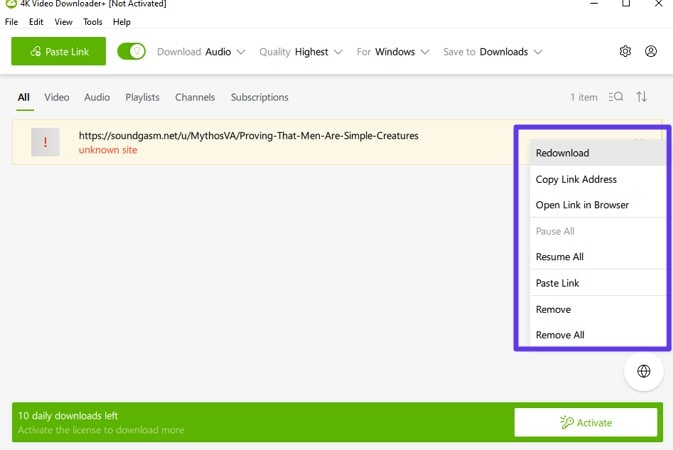Click the '10 daily downloads left' text
The image size is (673, 450).
68,416
